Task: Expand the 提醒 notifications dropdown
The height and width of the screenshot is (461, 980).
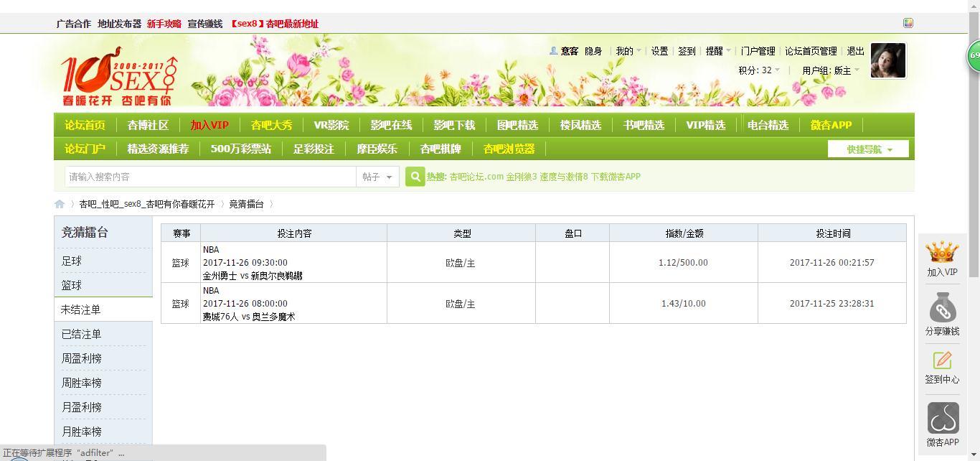Action: click(717, 51)
